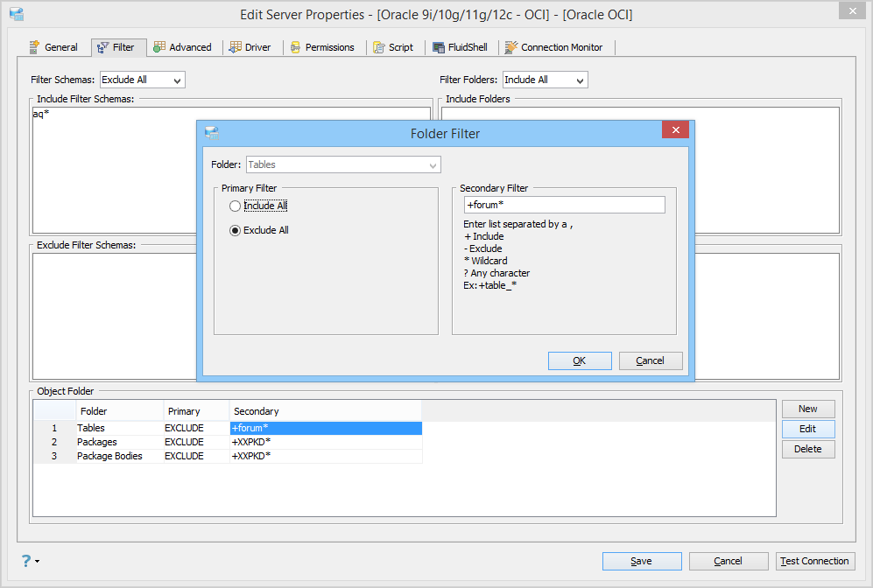Open the Filter Folders dropdown
Image resolution: width=873 pixels, height=588 pixels.
pos(545,80)
